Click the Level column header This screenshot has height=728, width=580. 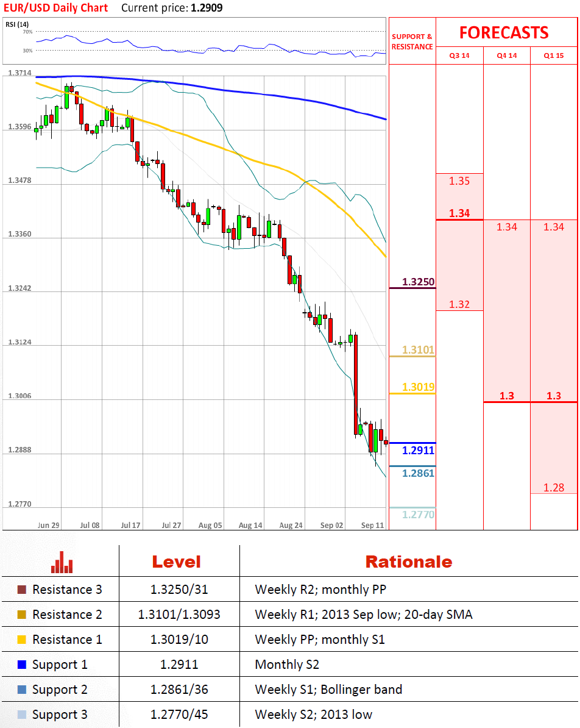pyautogui.click(x=177, y=562)
